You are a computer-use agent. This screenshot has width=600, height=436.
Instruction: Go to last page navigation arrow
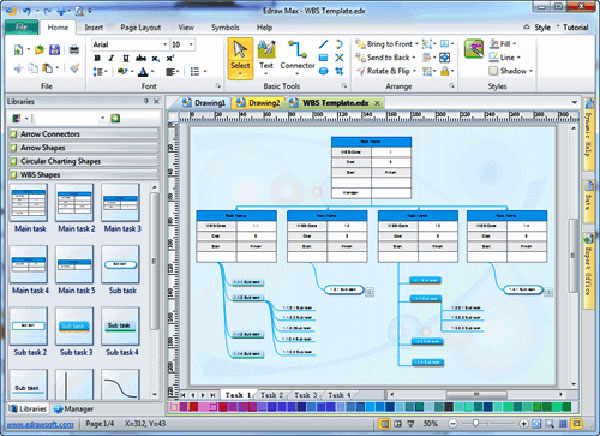click(212, 395)
